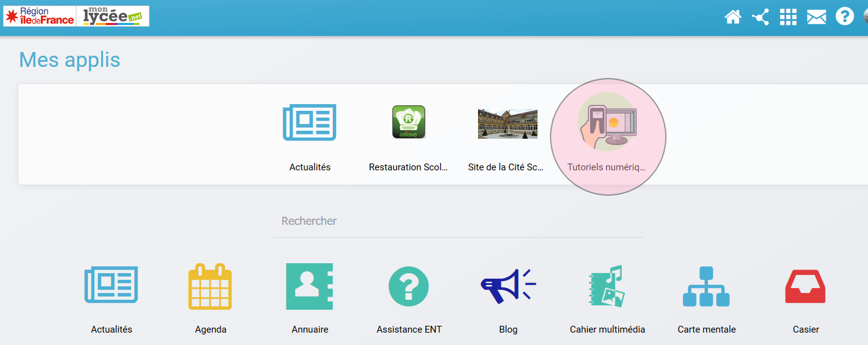Launch the Annuaire directory app

(x=309, y=287)
